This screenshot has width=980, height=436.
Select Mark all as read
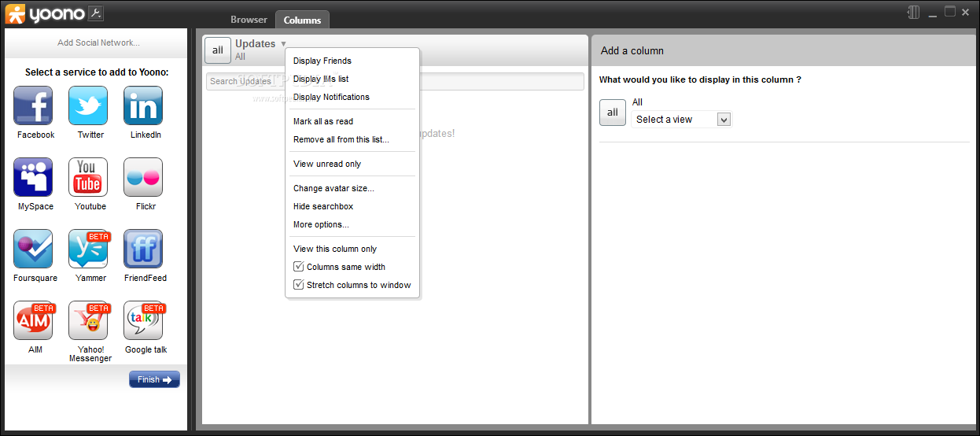click(x=323, y=121)
